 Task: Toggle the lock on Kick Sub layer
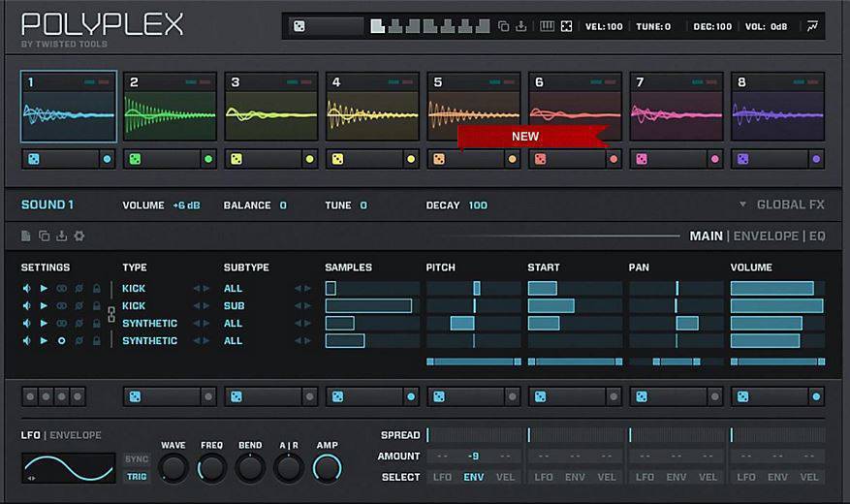[97, 305]
